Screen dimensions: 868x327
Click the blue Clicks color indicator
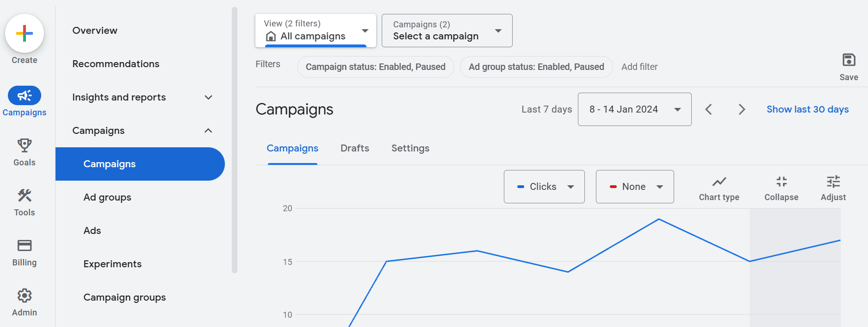point(521,187)
